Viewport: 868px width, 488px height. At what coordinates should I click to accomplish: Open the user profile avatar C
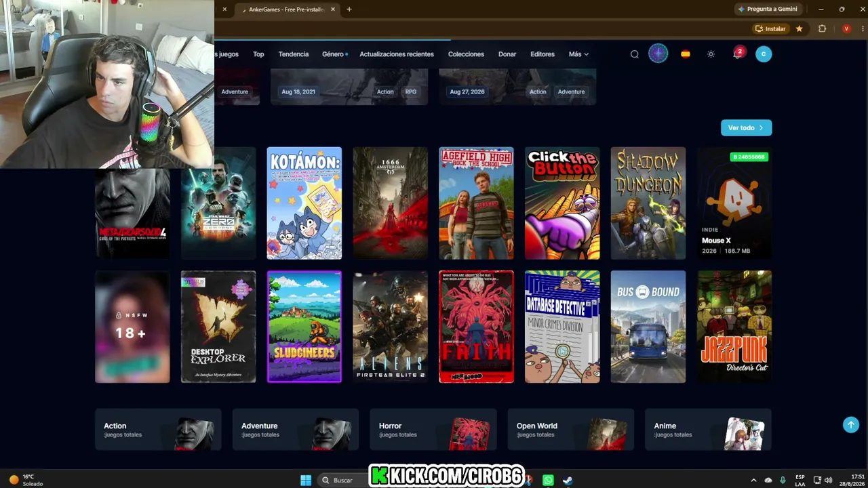[764, 54]
